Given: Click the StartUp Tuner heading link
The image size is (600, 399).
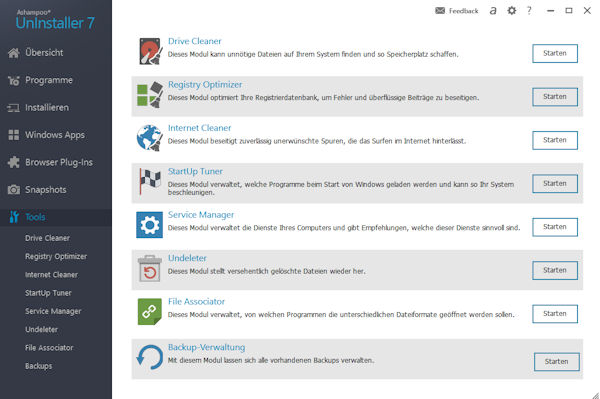Looking at the screenshot, I should point(195,171).
